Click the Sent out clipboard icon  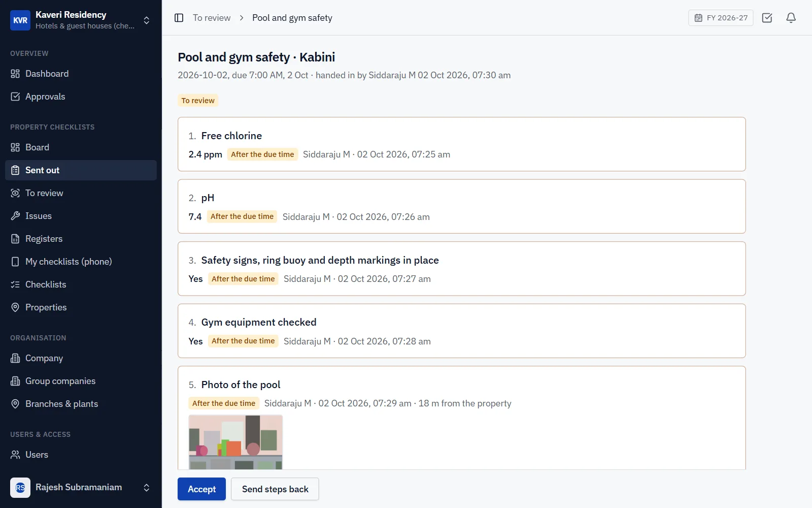pyautogui.click(x=15, y=170)
